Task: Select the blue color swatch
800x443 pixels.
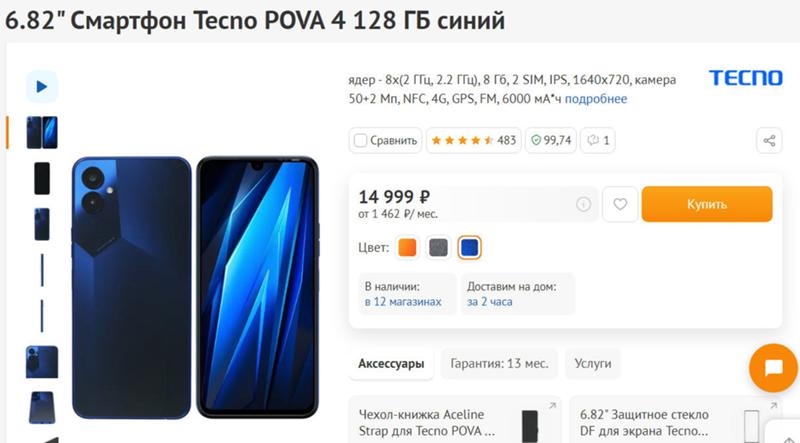Action: [469, 248]
